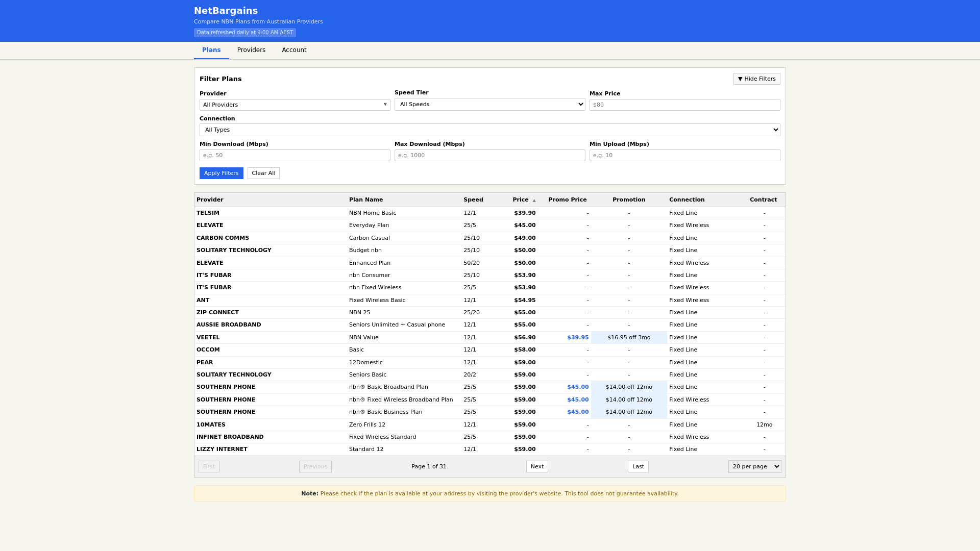Click the Budget nbn plan name
The width and height of the screenshot is (980, 551).
pos(365,251)
